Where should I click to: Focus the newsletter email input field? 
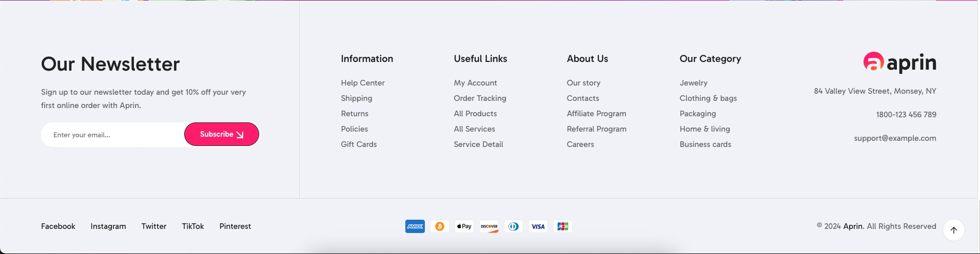[113, 135]
